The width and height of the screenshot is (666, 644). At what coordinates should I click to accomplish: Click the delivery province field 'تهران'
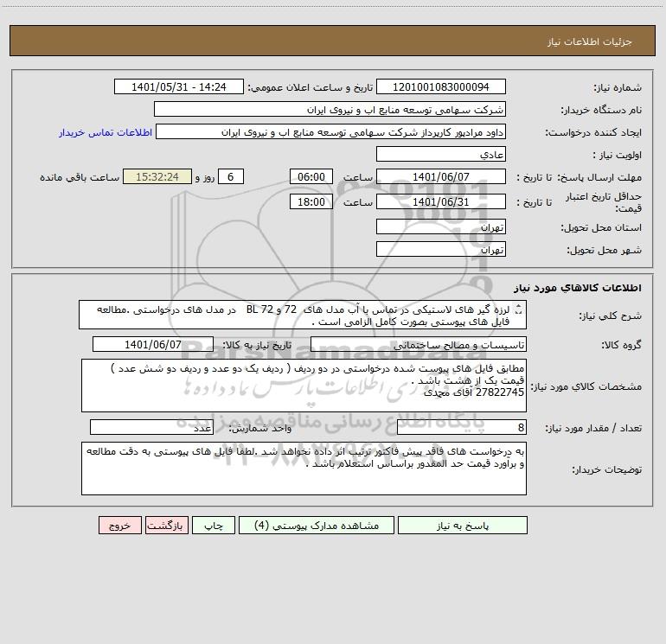click(x=441, y=226)
